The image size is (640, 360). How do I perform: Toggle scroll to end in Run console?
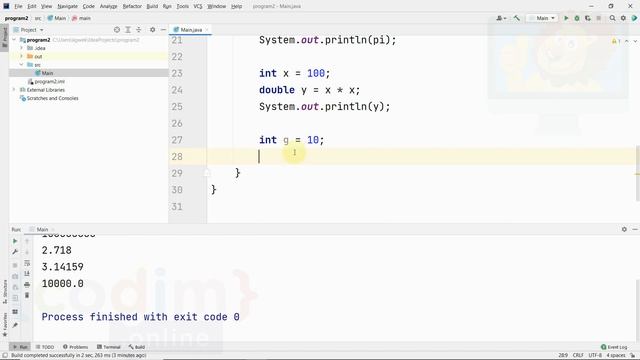coord(27,273)
